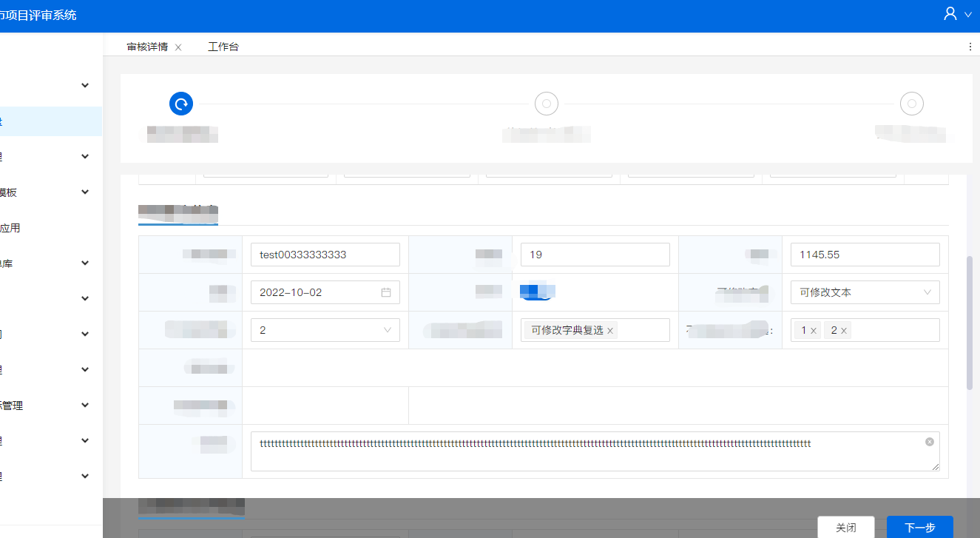This screenshot has height=538, width=980.
Task: Close the 审核详情 tab
Action: 178,47
